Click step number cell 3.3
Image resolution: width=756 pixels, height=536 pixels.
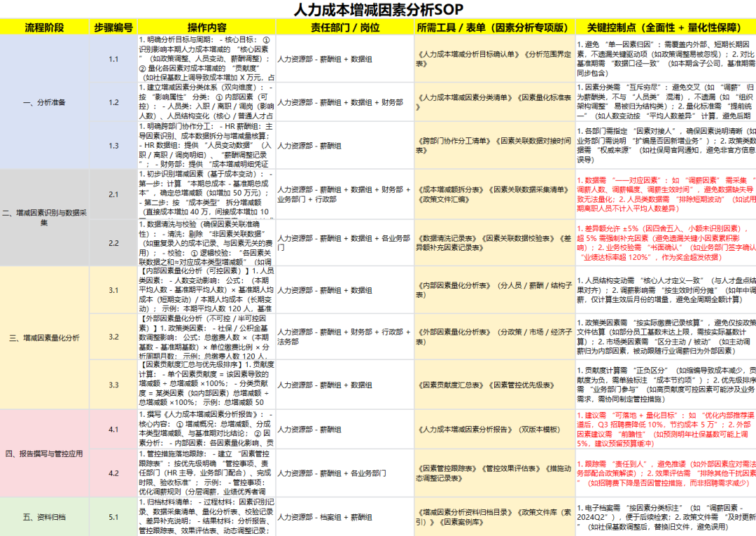(113, 385)
